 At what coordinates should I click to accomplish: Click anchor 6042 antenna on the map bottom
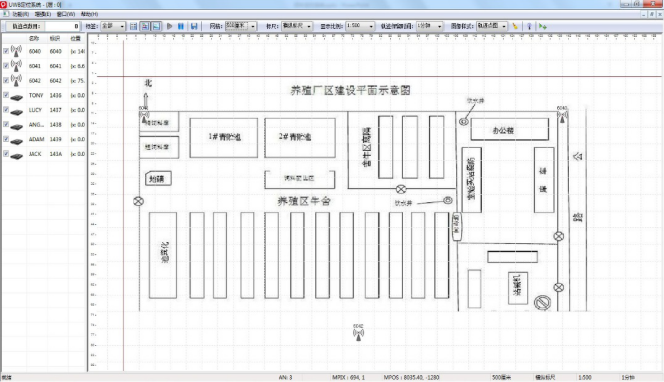click(x=358, y=333)
